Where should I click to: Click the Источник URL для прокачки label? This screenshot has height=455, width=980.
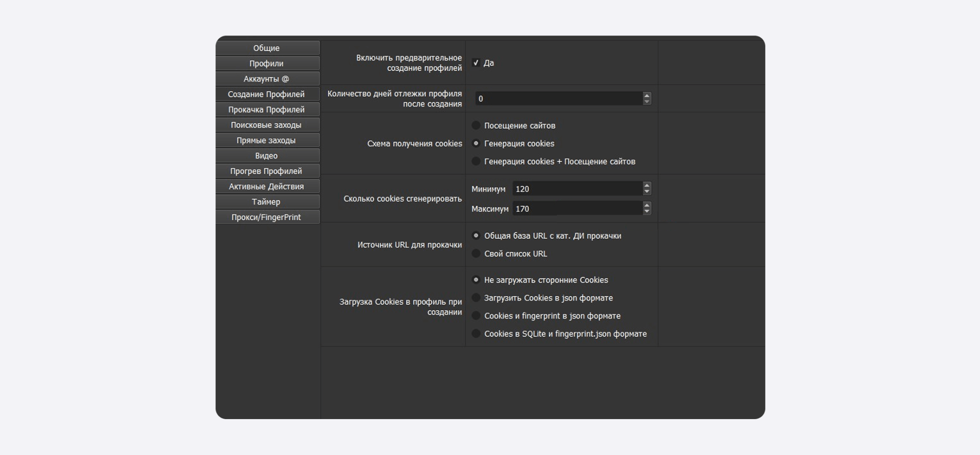pos(410,245)
